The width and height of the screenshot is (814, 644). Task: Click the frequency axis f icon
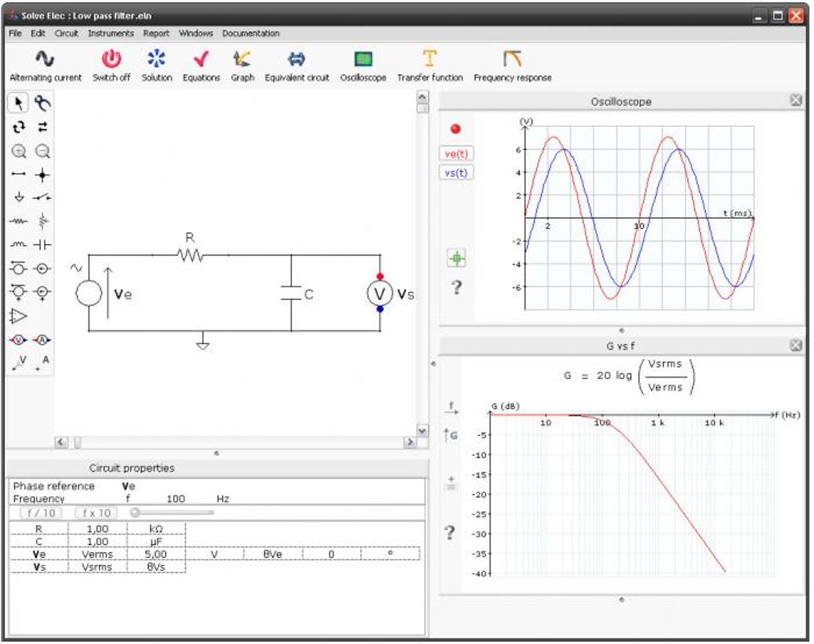point(451,408)
